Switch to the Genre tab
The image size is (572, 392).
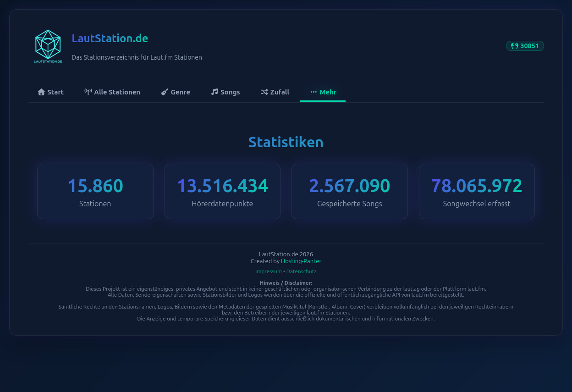(176, 92)
